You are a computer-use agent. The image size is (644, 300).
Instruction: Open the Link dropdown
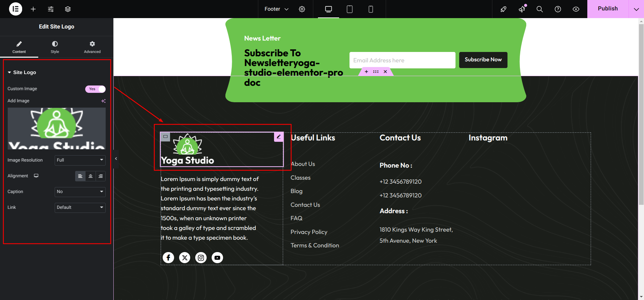point(80,207)
